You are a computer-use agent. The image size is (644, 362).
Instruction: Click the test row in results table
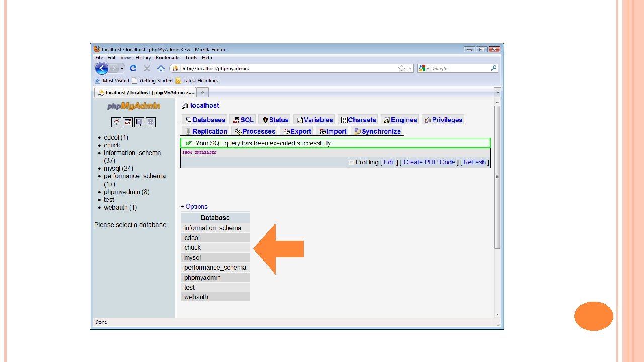[215, 287]
